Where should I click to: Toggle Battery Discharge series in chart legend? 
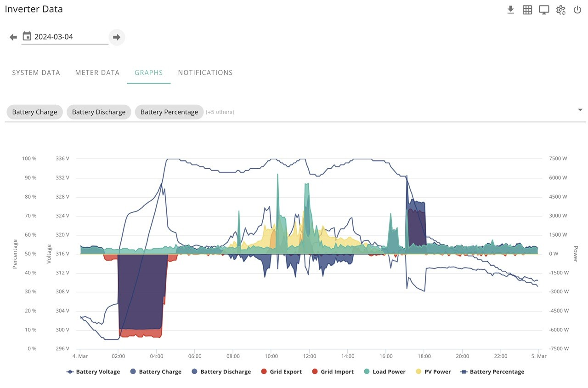tap(221, 371)
